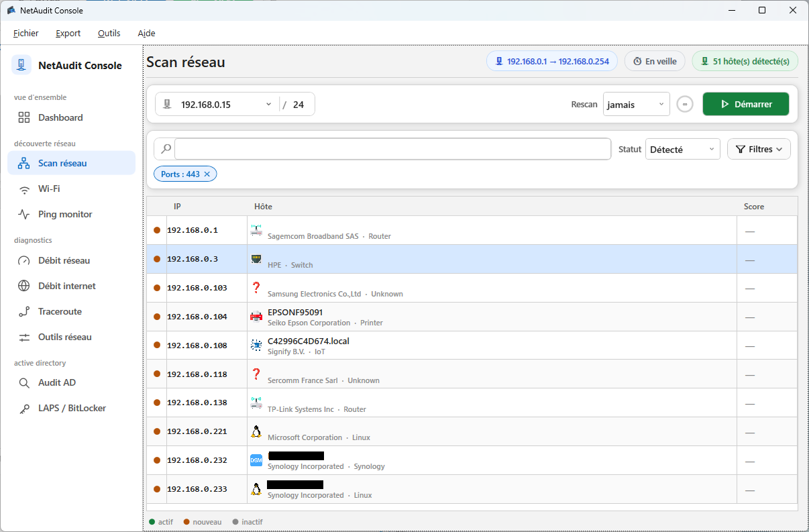Click the NetAudit Console logo icon in sidebar

[x=21, y=65]
